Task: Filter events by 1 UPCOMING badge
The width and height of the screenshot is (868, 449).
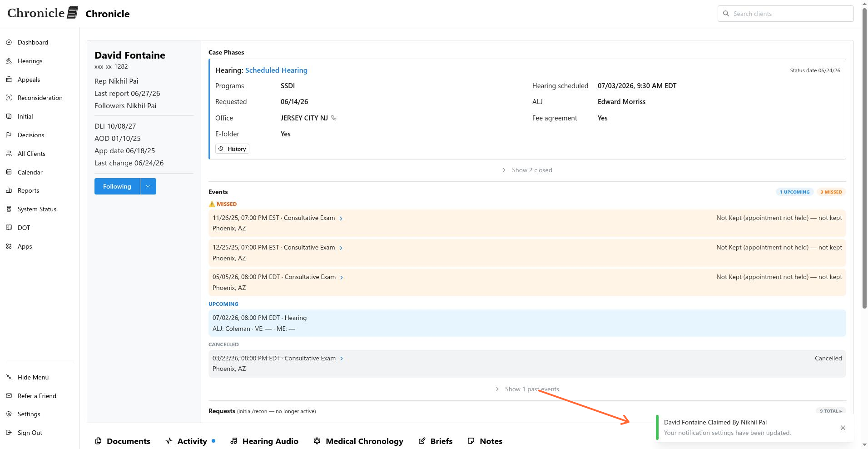Action: 794,192
